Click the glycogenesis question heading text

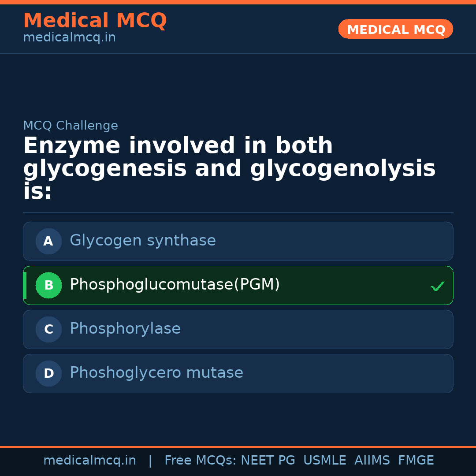tap(229, 169)
